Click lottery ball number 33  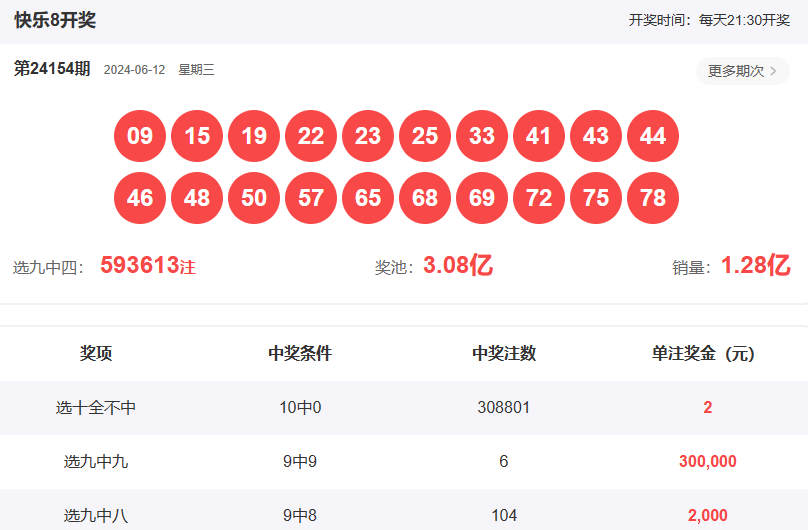(x=482, y=136)
